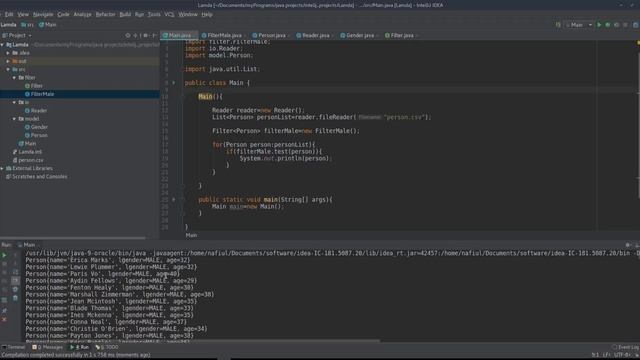Click Main in the navigation breadcrumb
The width and height of the screenshot is (640, 360).
[x=48, y=25]
